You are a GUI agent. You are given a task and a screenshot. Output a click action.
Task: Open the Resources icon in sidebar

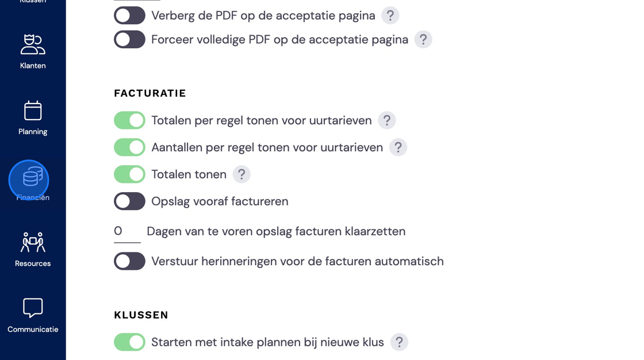point(33,242)
